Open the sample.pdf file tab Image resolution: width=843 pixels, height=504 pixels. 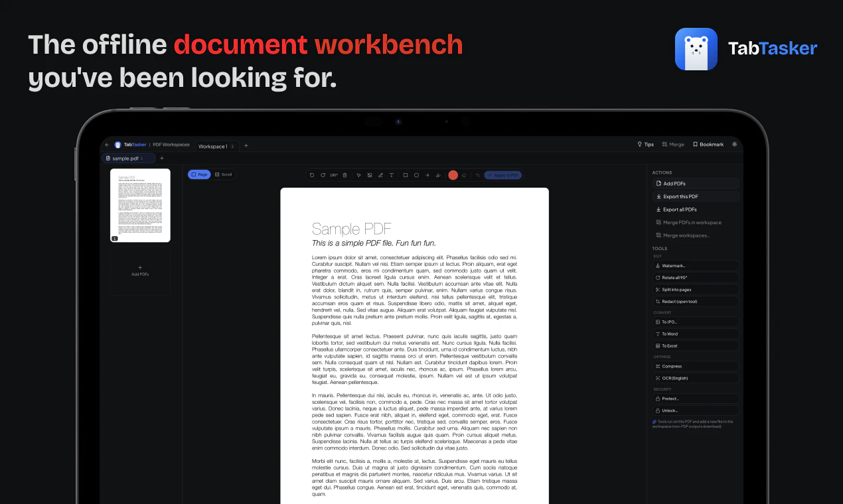(x=129, y=158)
